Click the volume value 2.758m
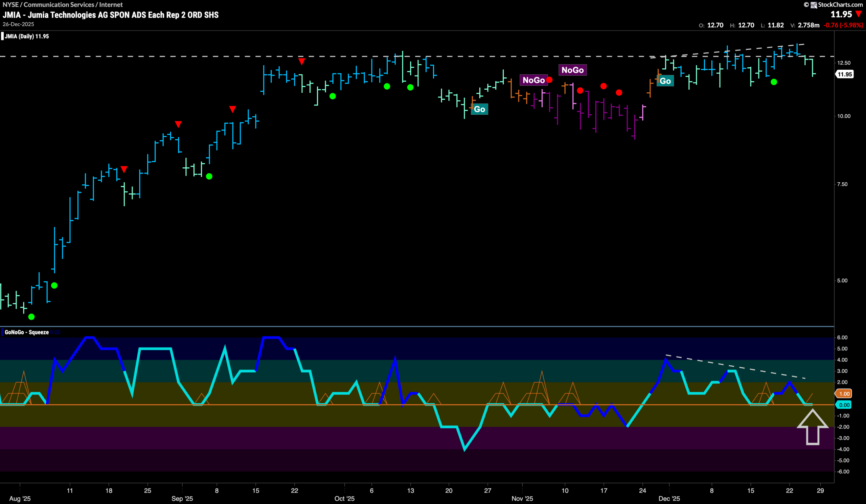The width and height of the screenshot is (866, 504). (808, 25)
